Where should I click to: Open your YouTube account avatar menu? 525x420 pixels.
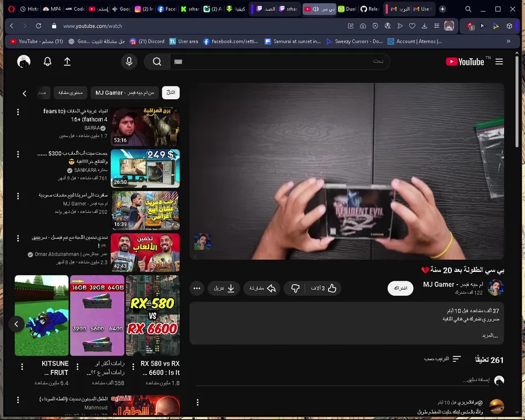click(x=23, y=62)
